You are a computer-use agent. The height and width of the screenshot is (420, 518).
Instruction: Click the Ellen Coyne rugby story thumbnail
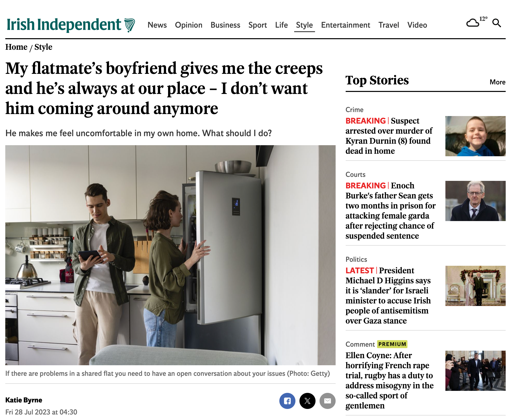click(475, 371)
